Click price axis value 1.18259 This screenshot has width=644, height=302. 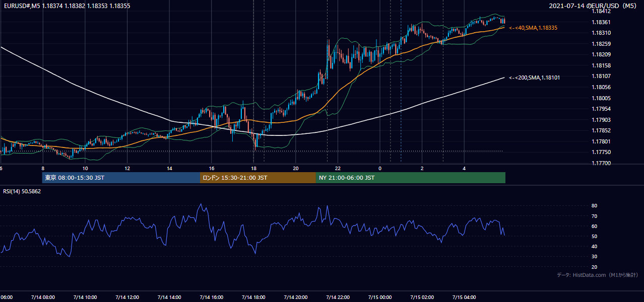tap(601, 44)
